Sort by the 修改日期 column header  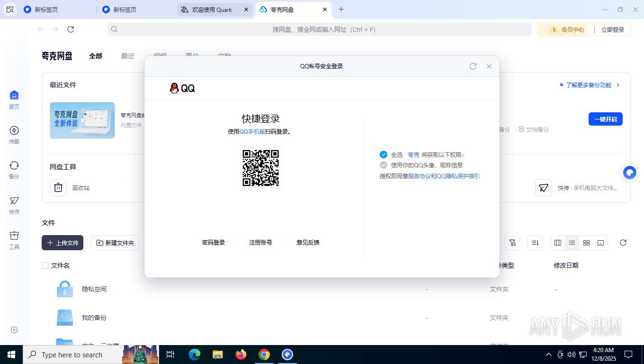566,265
